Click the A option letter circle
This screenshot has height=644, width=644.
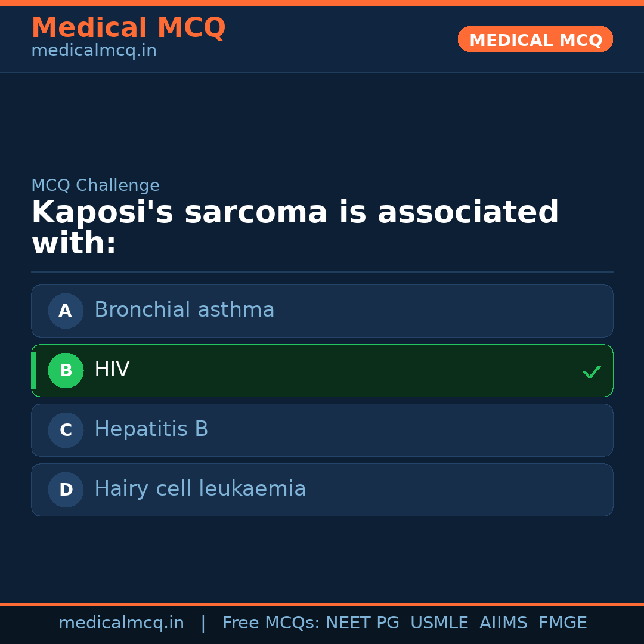pos(66,311)
